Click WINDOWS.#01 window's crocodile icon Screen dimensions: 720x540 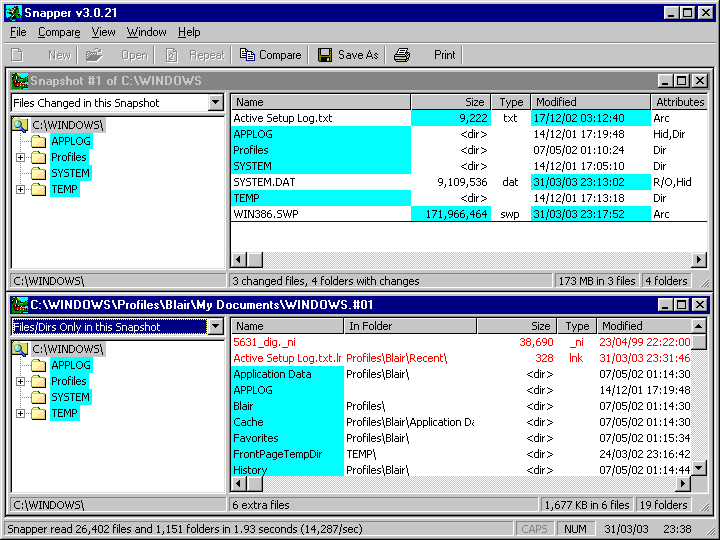point(20,305)
